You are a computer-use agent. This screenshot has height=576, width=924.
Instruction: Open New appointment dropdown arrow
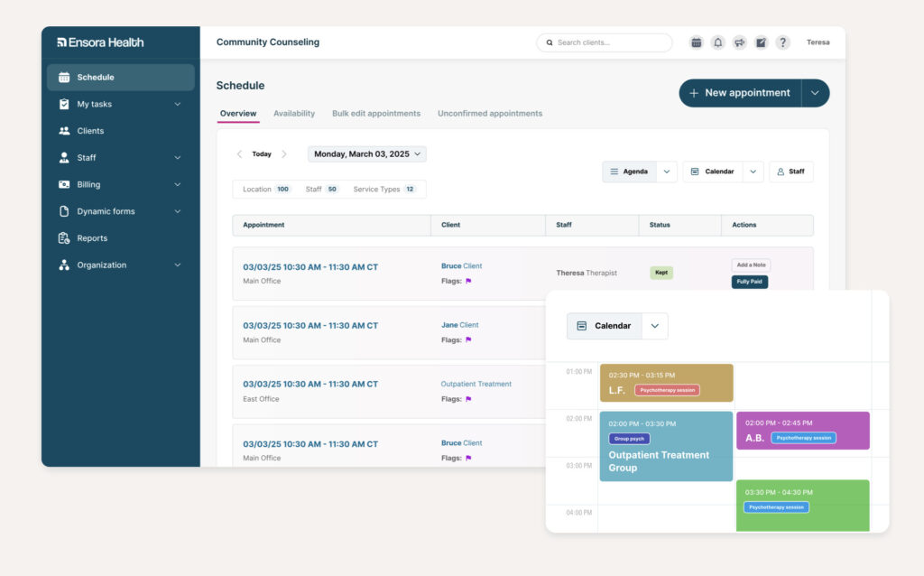coord(815,93)
